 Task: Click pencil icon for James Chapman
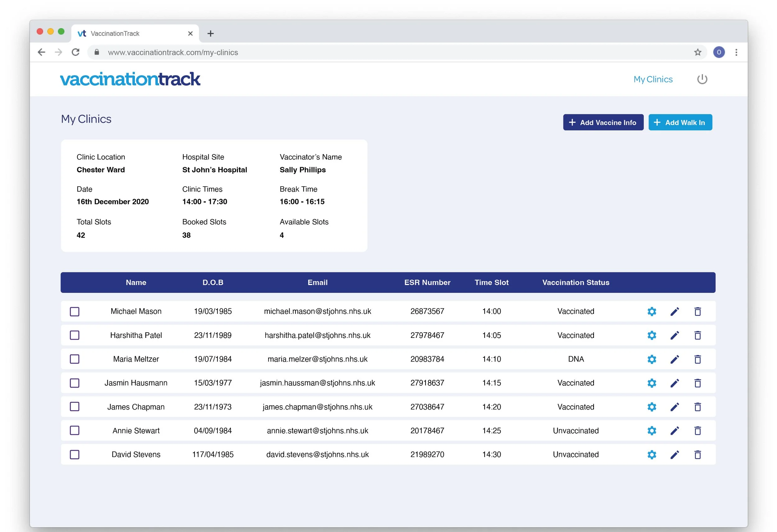675,407
